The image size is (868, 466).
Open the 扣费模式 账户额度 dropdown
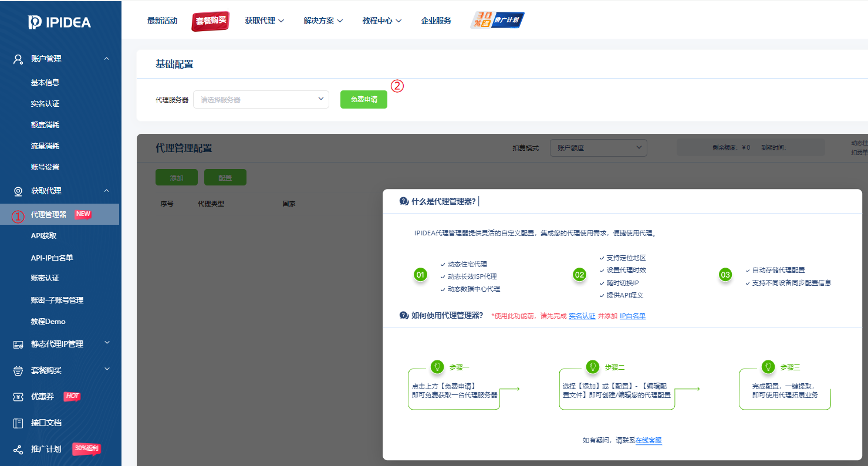pyautogui.click(x=598, y=148)
